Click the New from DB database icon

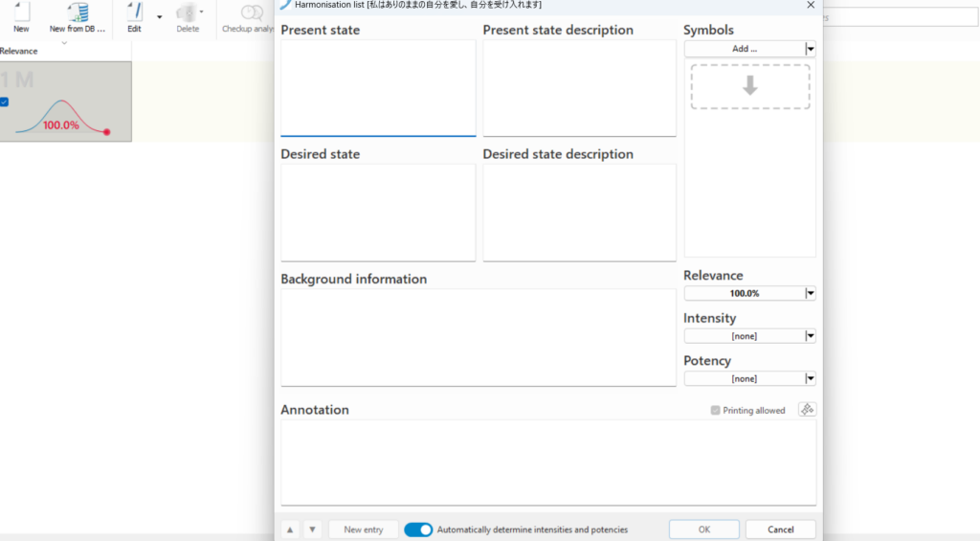click(x=78, y=12)
